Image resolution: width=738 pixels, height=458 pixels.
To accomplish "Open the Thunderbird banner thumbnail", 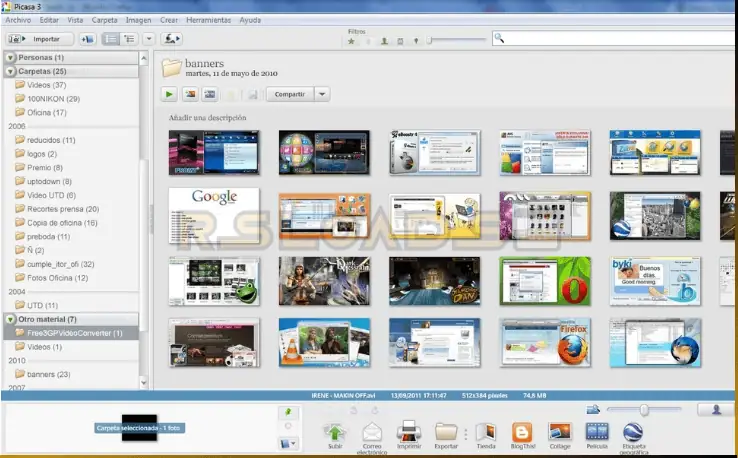I will [x=655, y=342].
